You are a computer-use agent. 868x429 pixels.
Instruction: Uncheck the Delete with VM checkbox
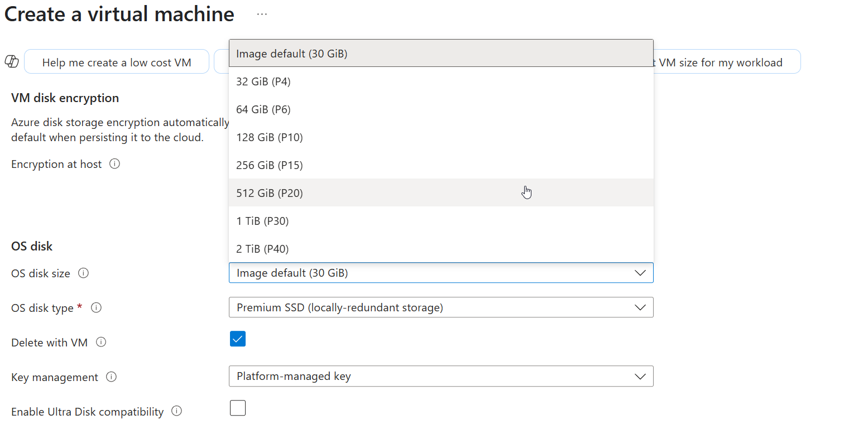(238, 339)
